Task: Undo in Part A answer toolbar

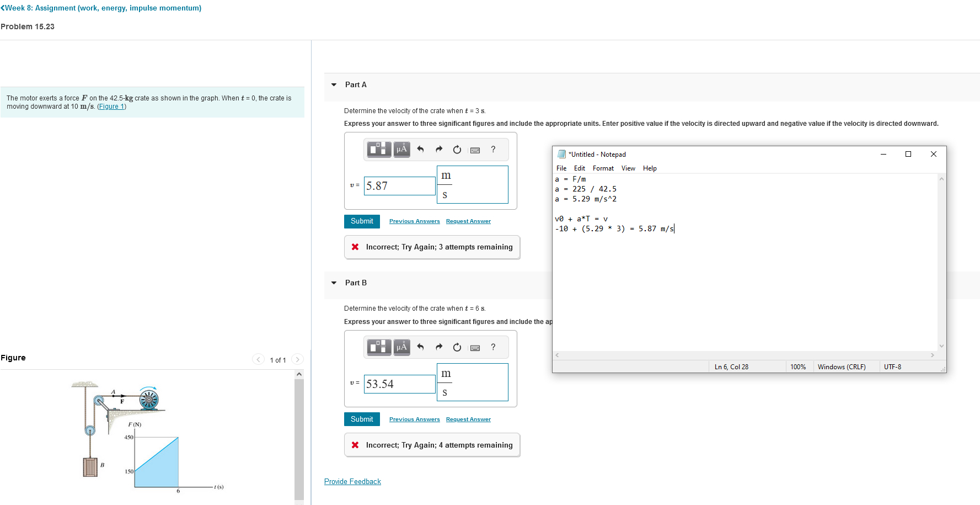Action: tap(421, 149)
